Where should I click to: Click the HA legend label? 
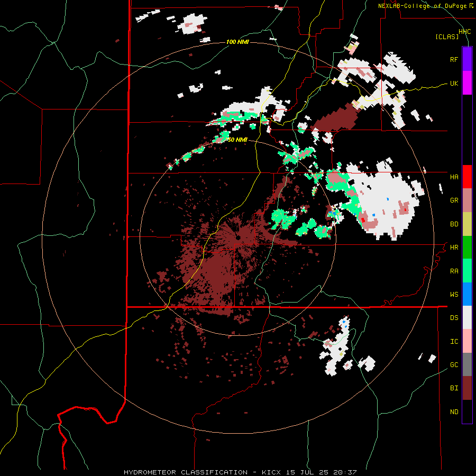pos(454,177)
